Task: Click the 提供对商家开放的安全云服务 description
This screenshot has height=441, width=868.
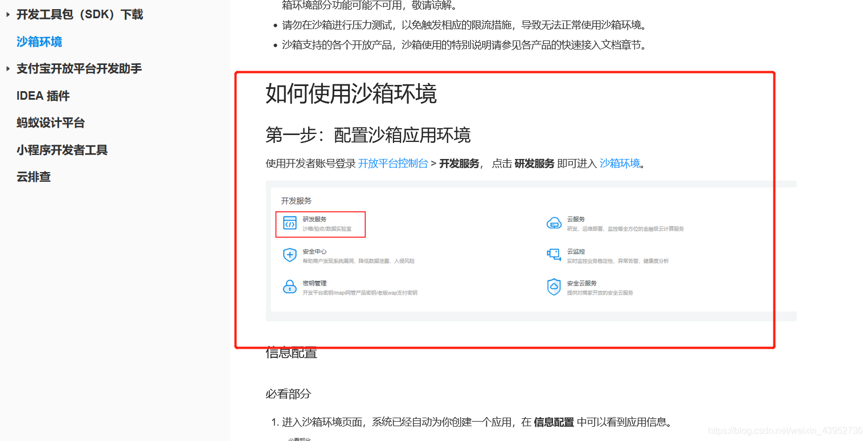Action: pos(600,293)
